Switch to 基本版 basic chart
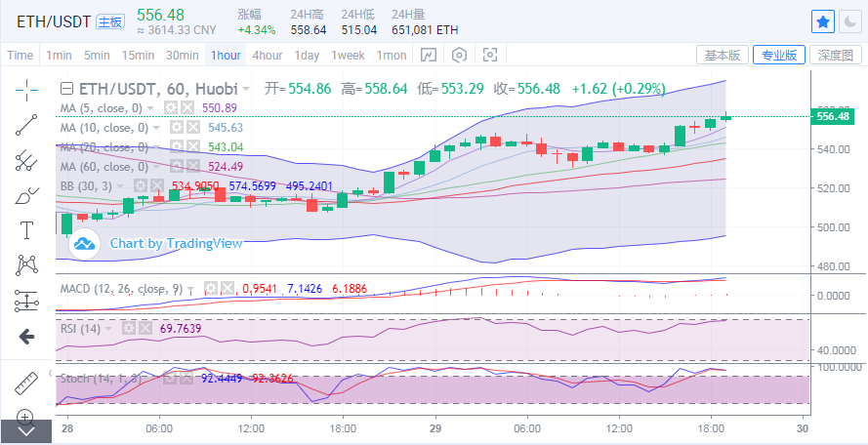 722,55
